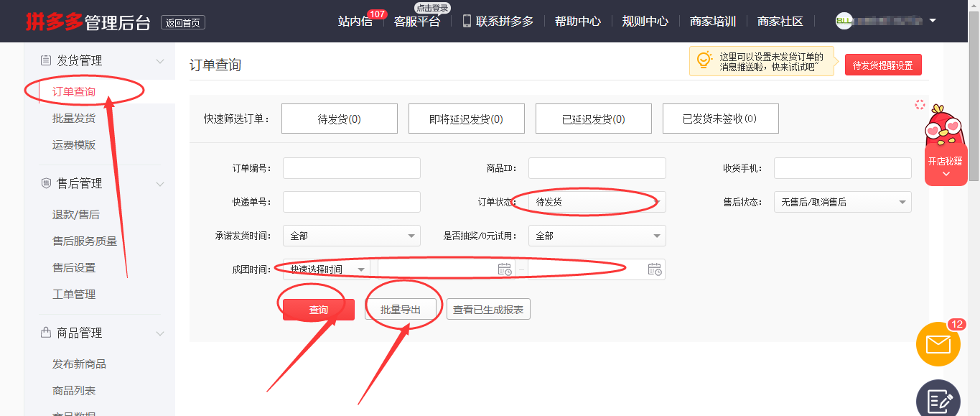
Task: Open 联系拼多多 in the top navigation
Action: pyautogui.click(x=505, y=21)
